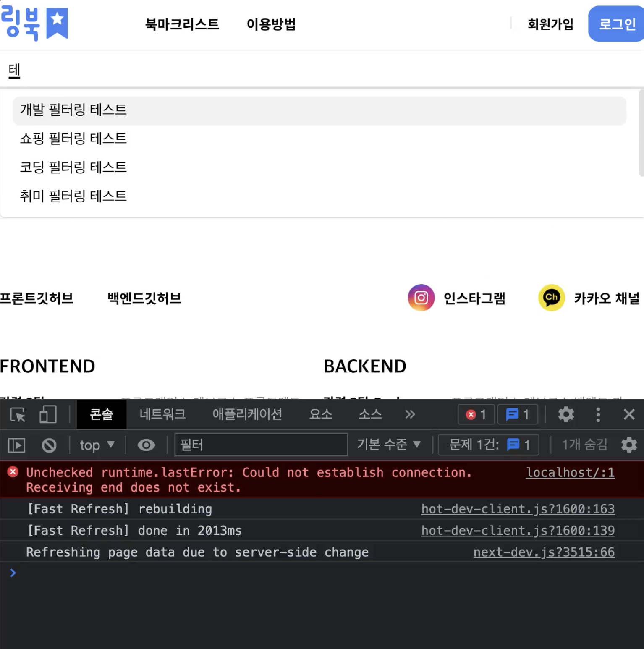
Task: Switch to the 애플리케이션 tab
Action: [x=247, y=414]
